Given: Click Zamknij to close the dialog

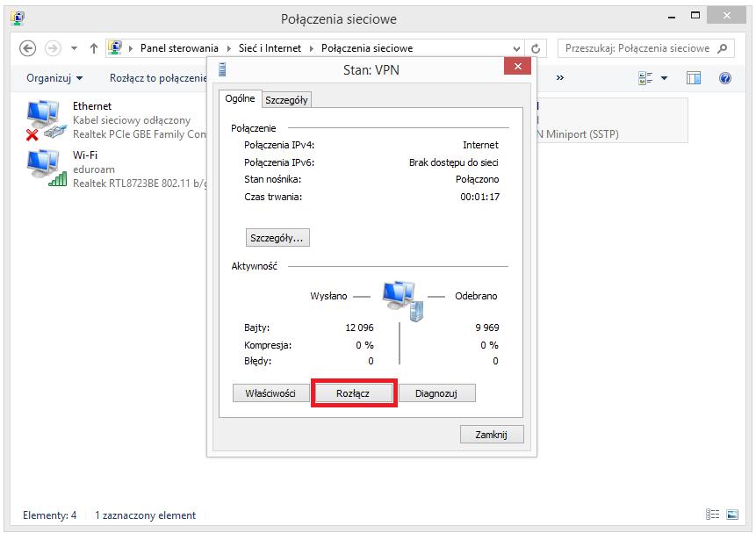Looking at the screenshot, I should [492, 435].
